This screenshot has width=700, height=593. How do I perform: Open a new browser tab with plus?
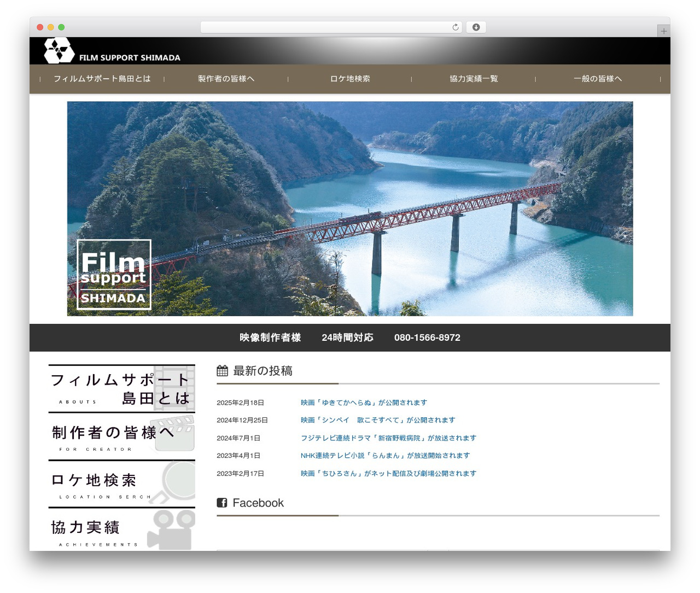click(663, 31)
